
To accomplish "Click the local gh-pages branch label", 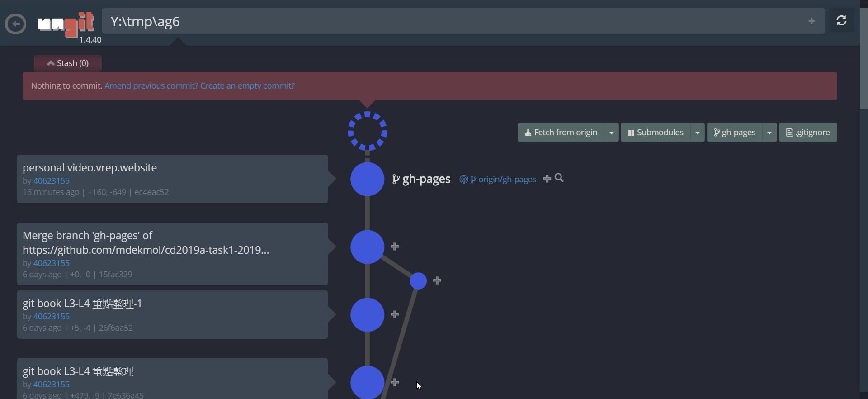I will [x=421, y=179].
